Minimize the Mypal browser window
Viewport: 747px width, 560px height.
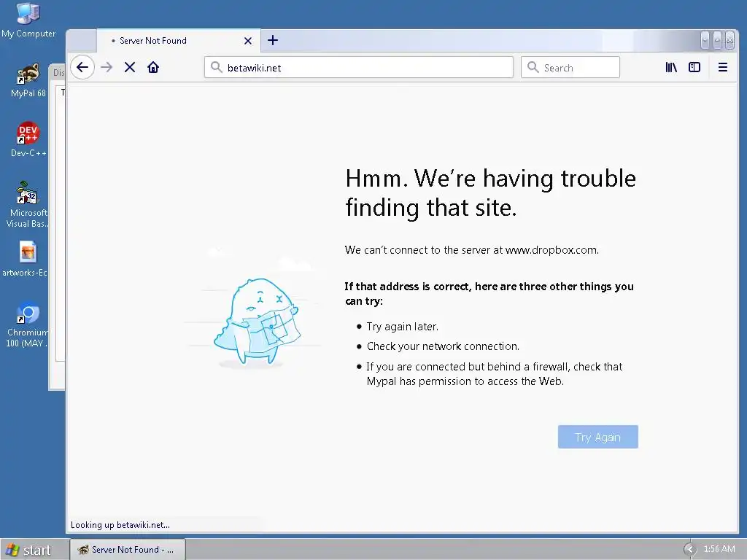pyautogui.click(x=705, y=41)
